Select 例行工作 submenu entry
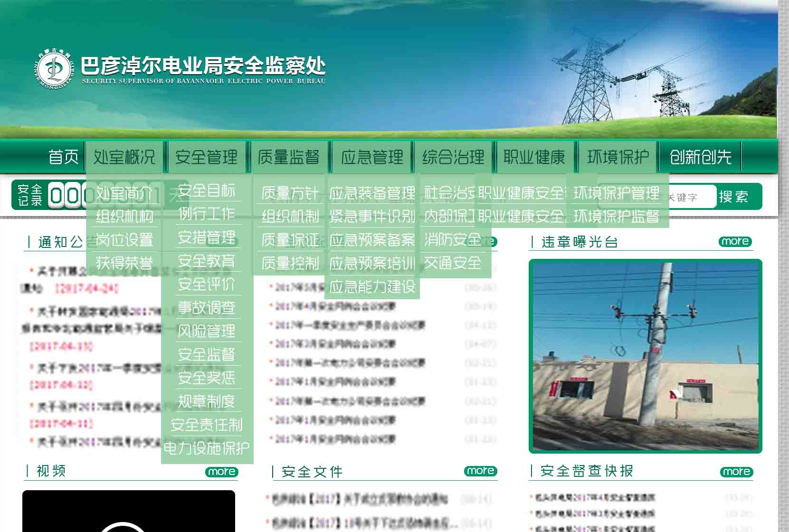Viewport: 789px width, 532px height. click(x=207, y=214)
